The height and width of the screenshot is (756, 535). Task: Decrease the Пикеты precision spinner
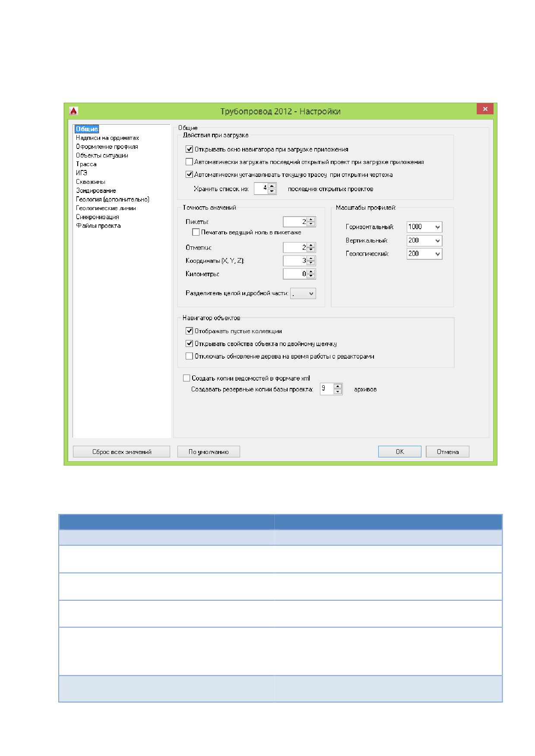pos(311,224)
